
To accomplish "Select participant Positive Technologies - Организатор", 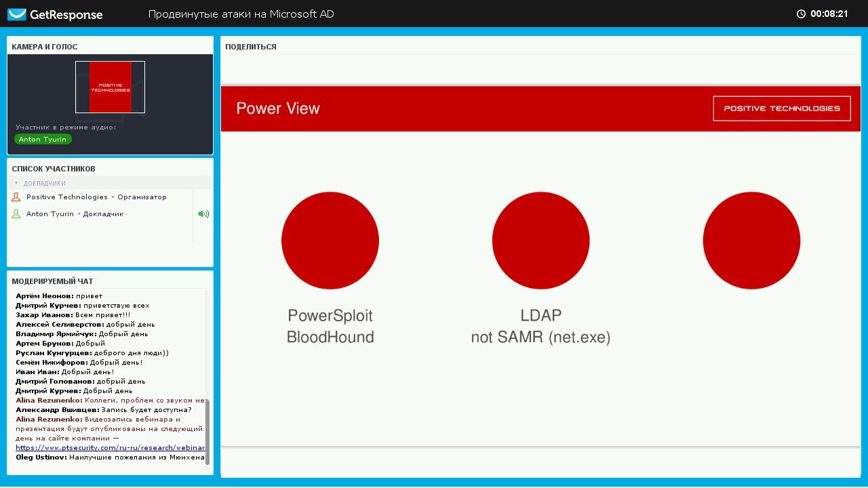I will tap(96, 197).
